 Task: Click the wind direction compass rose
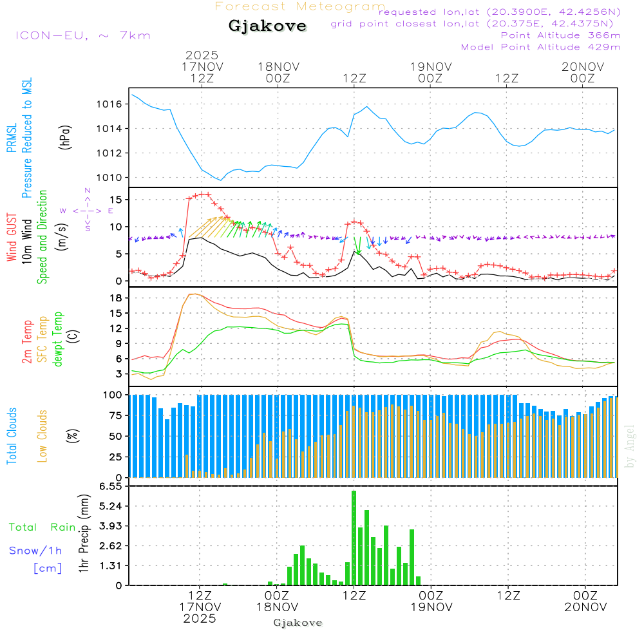(x=87, y=210)
